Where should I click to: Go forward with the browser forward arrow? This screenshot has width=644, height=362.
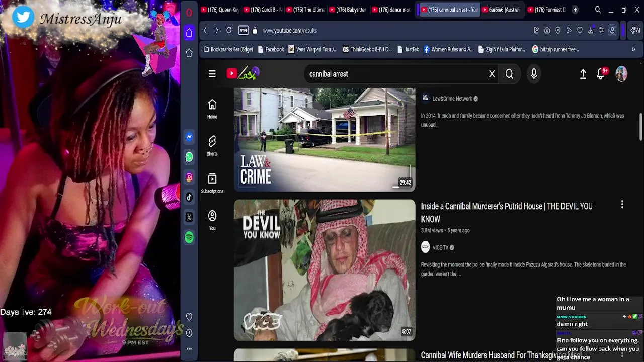tap(217, 30)
